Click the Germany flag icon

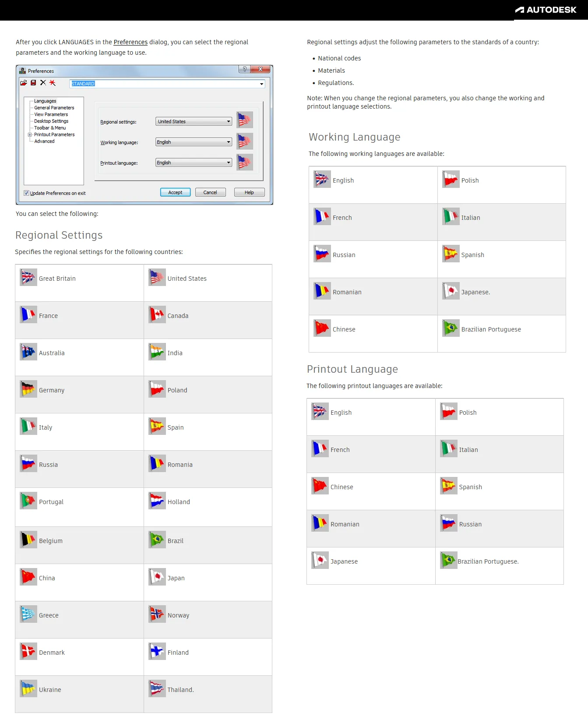point(28,389)
